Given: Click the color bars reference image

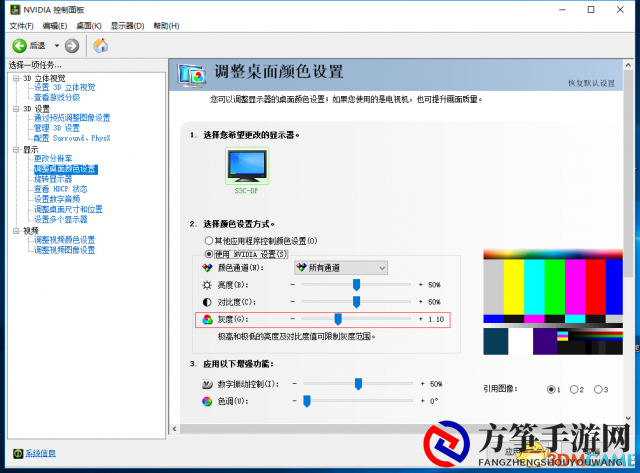Looking at the screenshot, I should pos(553,302).
